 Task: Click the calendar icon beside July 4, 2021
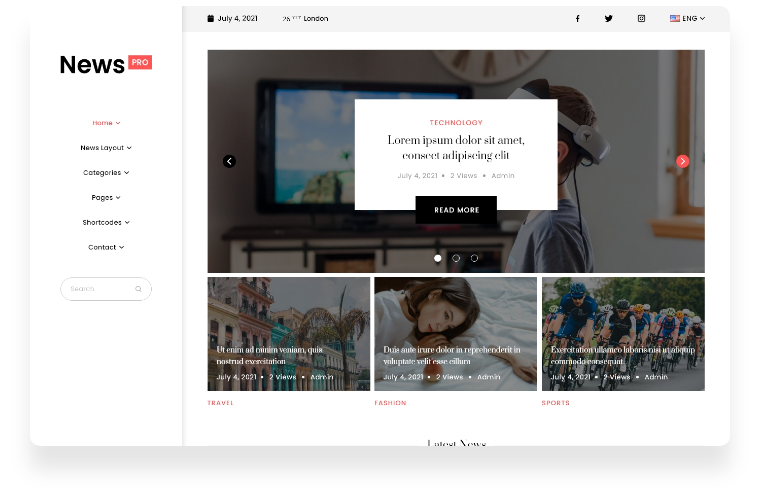point(210,18)
